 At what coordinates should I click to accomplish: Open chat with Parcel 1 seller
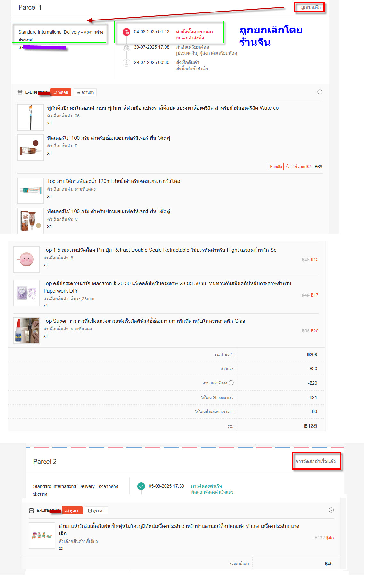coord(61,92)
